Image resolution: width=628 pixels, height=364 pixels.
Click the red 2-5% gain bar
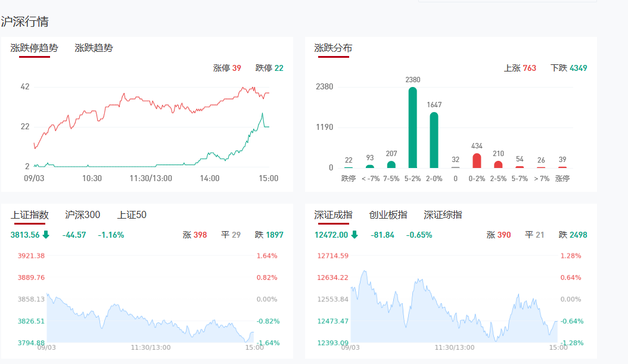(498, 164)
